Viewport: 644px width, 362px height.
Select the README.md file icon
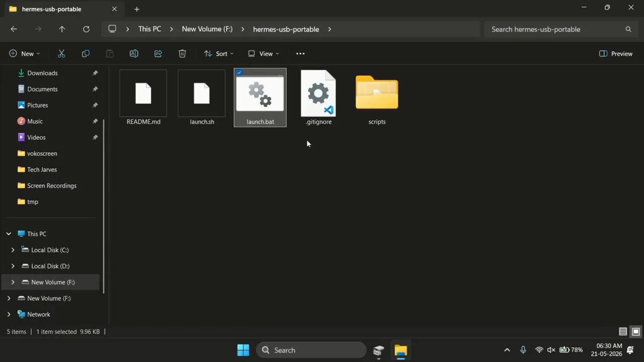click(x=143, y=94)
